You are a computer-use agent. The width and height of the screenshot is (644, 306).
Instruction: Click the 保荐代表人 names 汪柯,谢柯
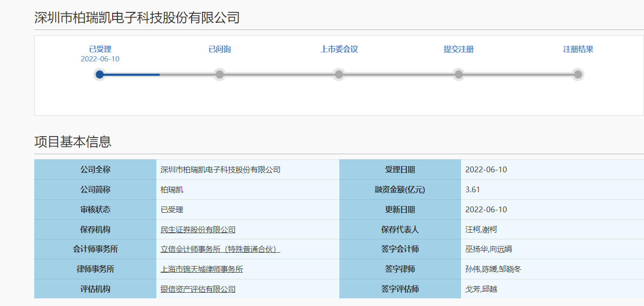pyautogui.click(x=481, y=230)
